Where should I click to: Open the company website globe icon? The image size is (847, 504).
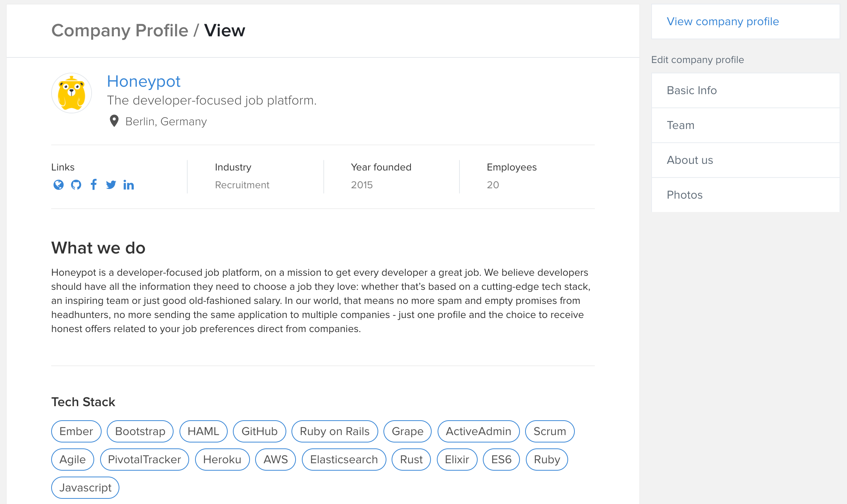(x=59, y=185)
